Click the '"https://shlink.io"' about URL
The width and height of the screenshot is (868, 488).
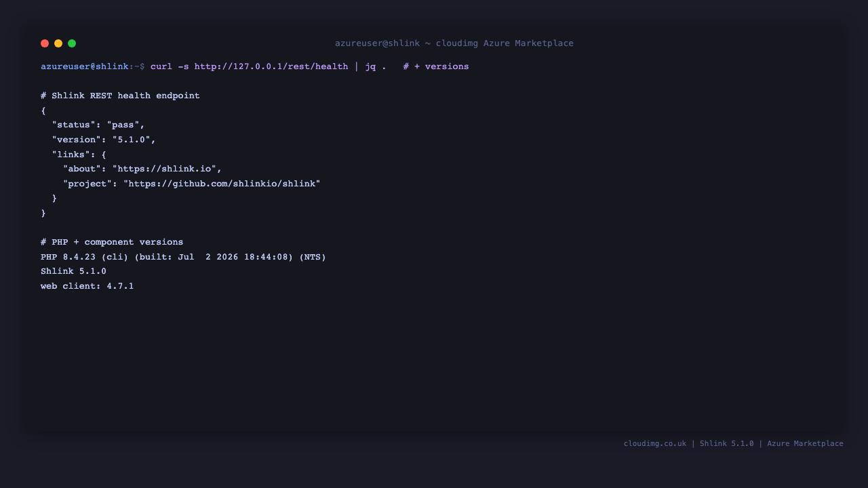(x=164, y=169)
